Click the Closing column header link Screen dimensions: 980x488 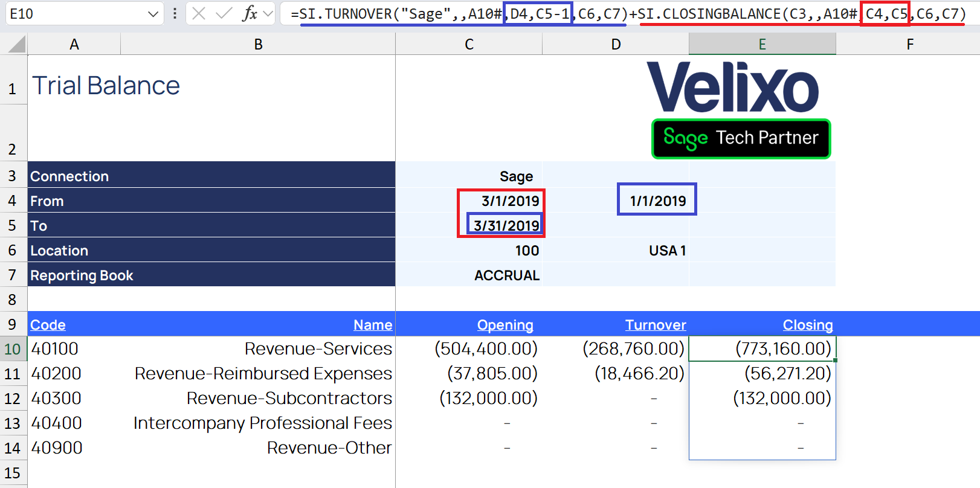808,325
